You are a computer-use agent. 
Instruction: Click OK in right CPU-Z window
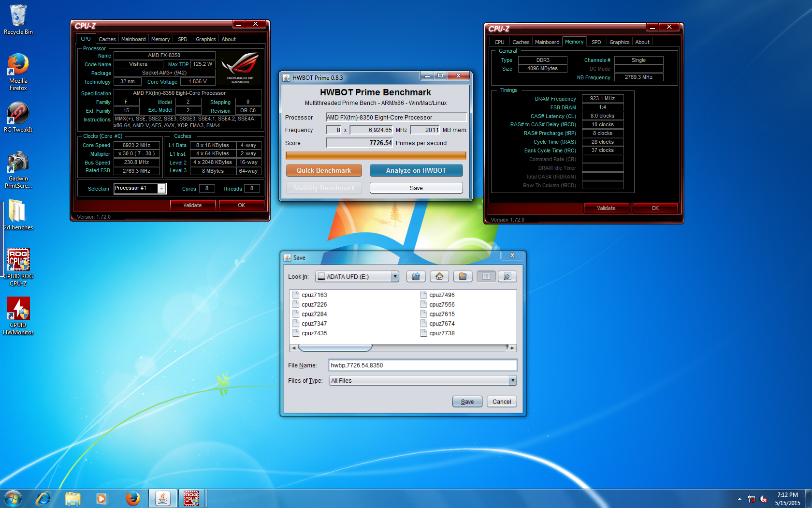point(655,208)
